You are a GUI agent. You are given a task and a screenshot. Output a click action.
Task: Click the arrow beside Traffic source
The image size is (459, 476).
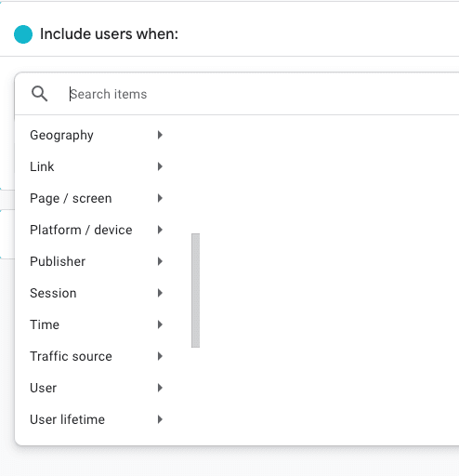160,356
